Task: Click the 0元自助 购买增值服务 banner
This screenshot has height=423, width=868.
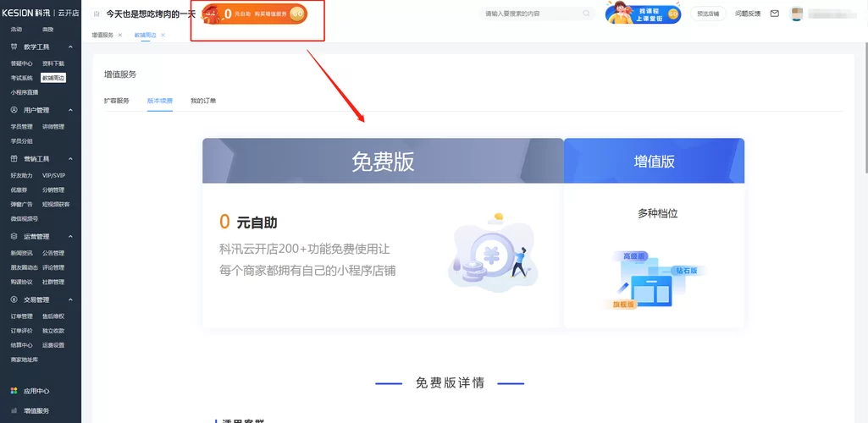Action: tap(254, 14)
